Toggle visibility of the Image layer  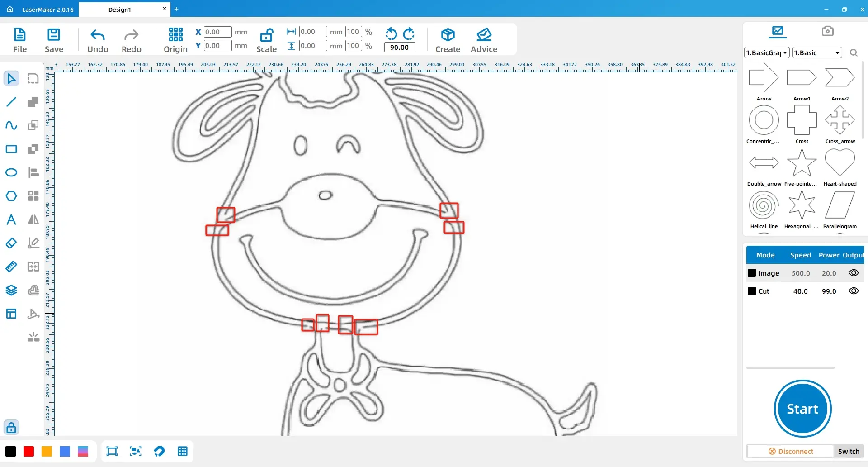coord(854,273)
